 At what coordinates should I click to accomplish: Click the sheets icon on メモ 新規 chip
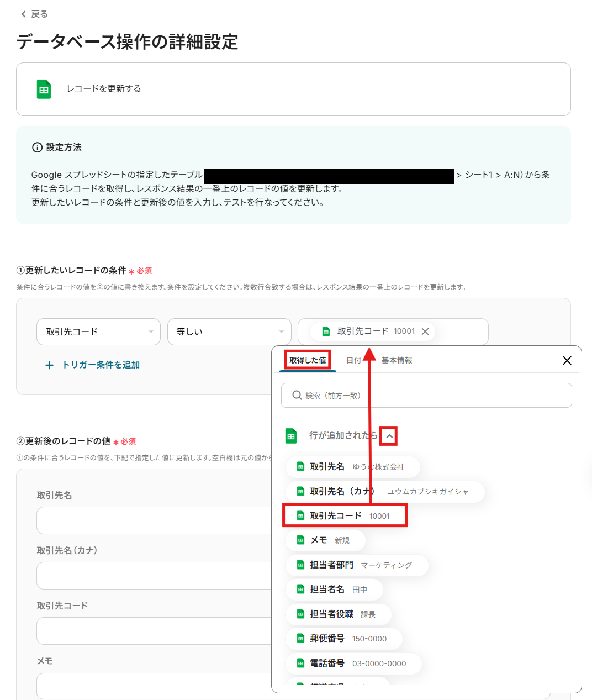pyautogui.click(x=300, y=540)
